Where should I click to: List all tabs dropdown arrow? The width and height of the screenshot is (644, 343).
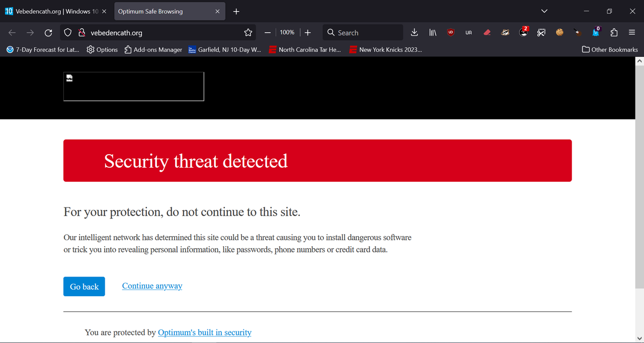pyautogui.click(x=544, y=12)
